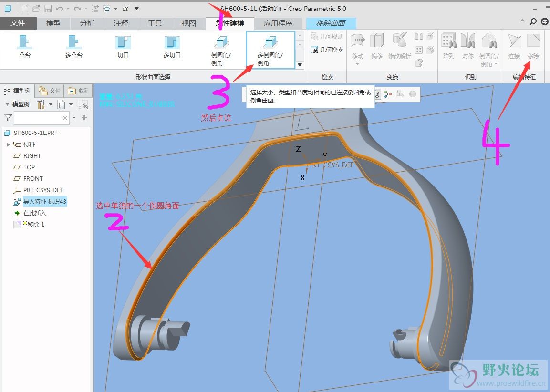This screenshot has width=550, height=392.
Task: Switch to the 文件夹 browser navigator tab
Action: [x=49, y=91]
